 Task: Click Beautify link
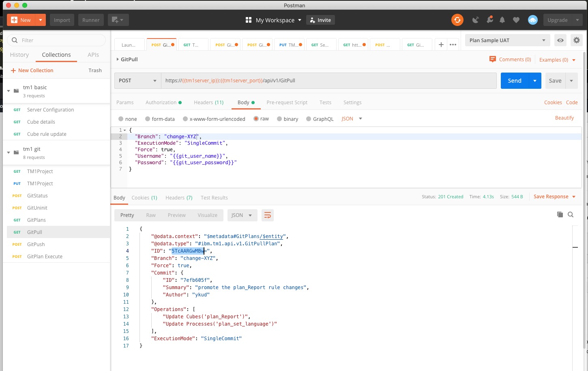564,118
